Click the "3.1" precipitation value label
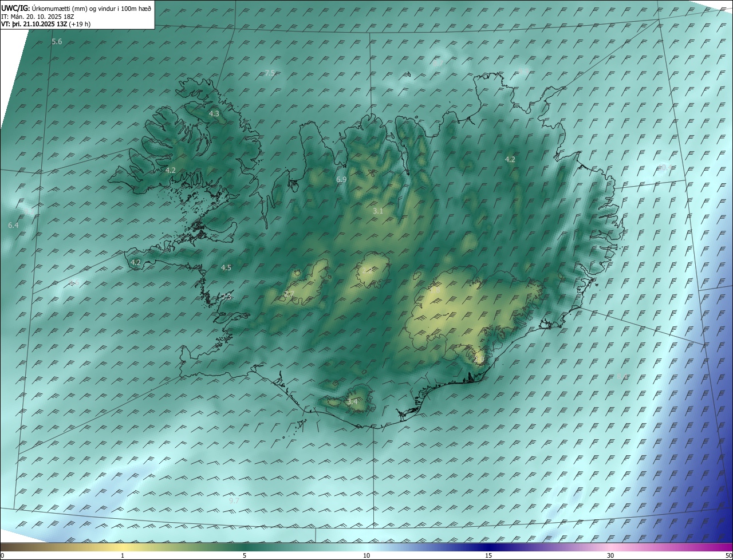The image size is (733, 560). (378, 211)
